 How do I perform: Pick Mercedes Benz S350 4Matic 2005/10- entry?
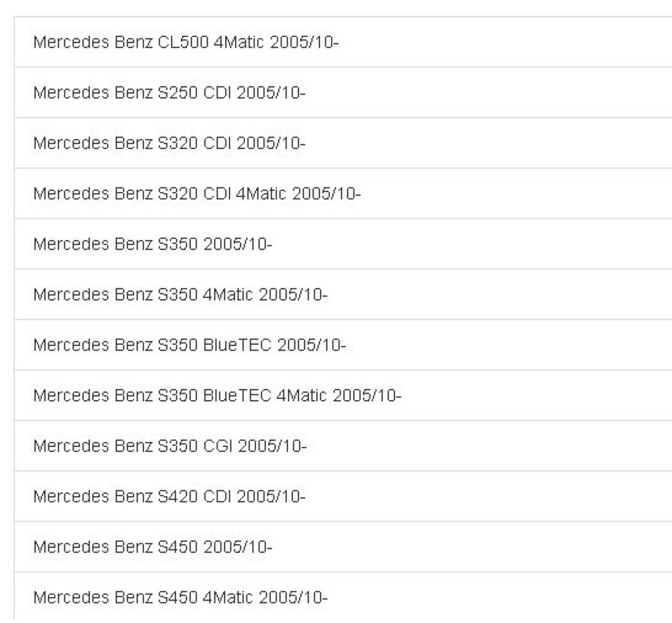343,294
